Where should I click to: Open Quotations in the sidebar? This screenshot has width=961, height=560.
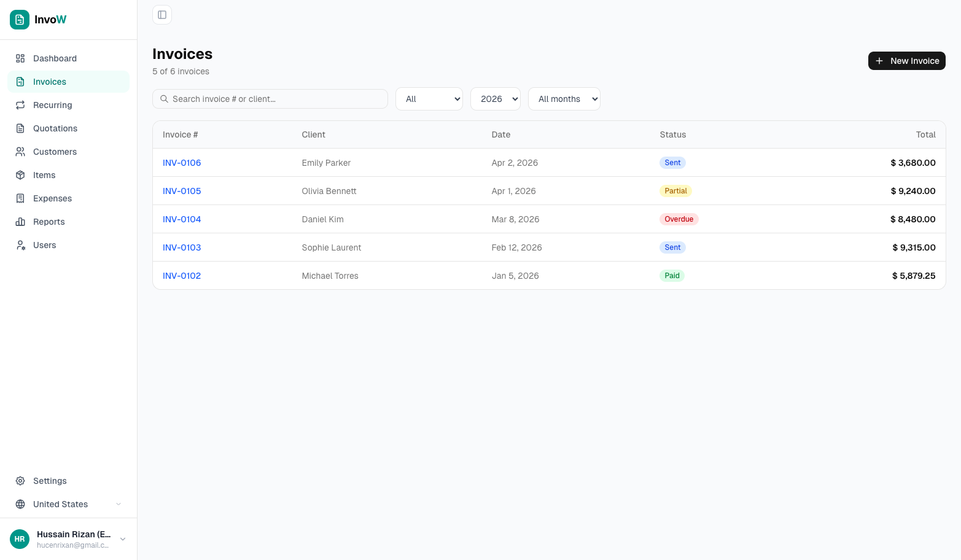tap(68, 128)
